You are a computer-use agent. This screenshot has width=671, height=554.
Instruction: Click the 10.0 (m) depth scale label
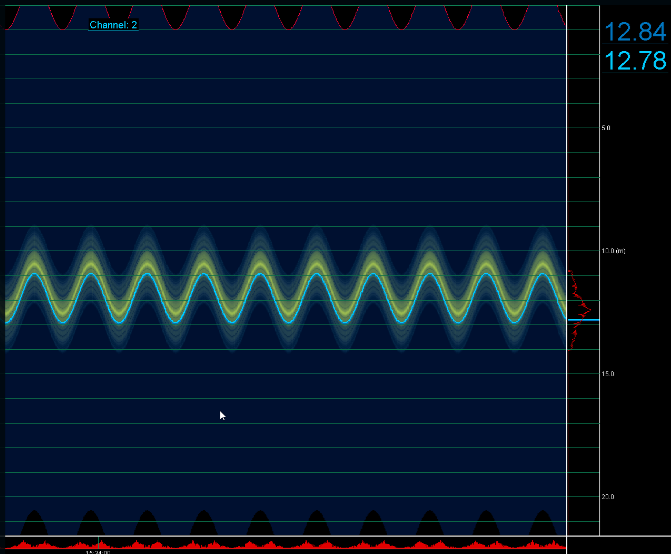[613, 251]
